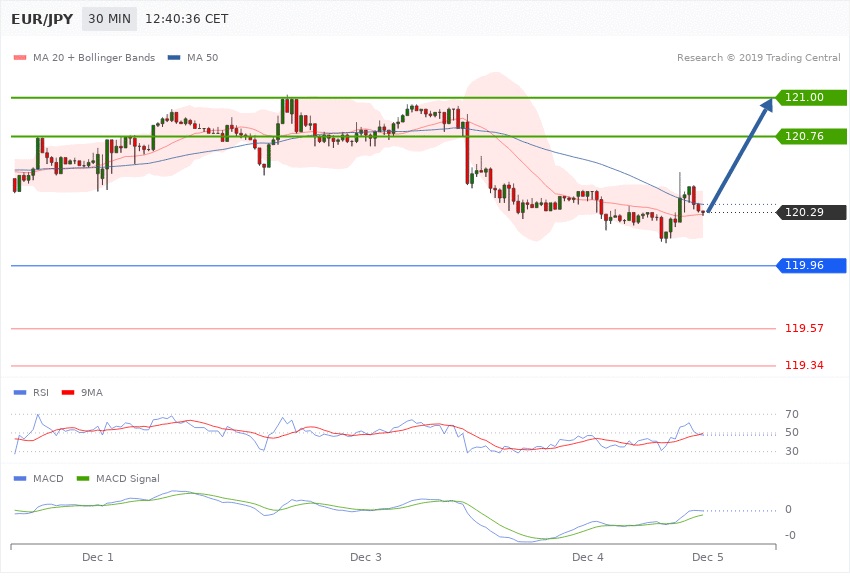Select the green 121.00 target price tag
850x576 pixels.
click(811, 97)
